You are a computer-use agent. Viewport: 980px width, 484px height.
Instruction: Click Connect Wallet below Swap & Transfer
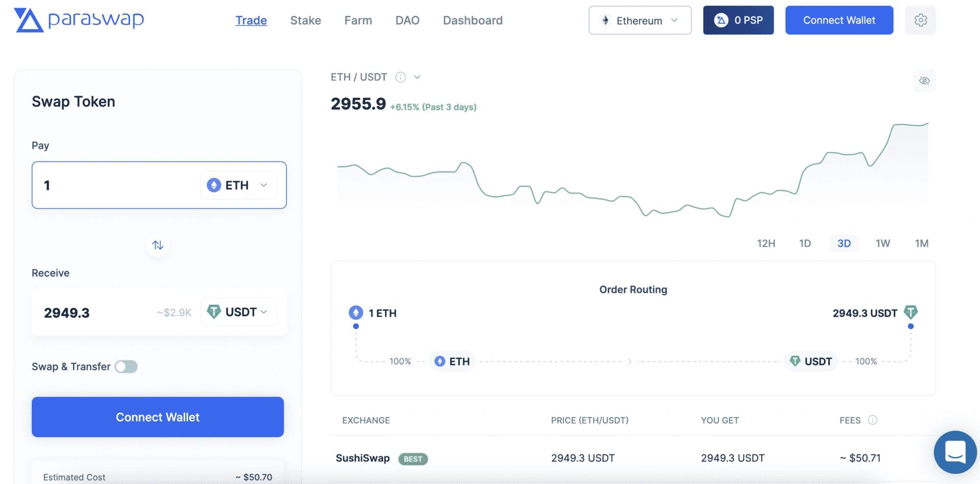pos(158,417)
